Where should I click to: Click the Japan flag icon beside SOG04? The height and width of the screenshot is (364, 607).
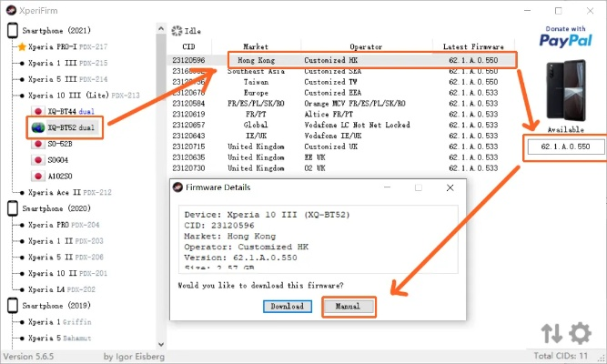point(38,160)
